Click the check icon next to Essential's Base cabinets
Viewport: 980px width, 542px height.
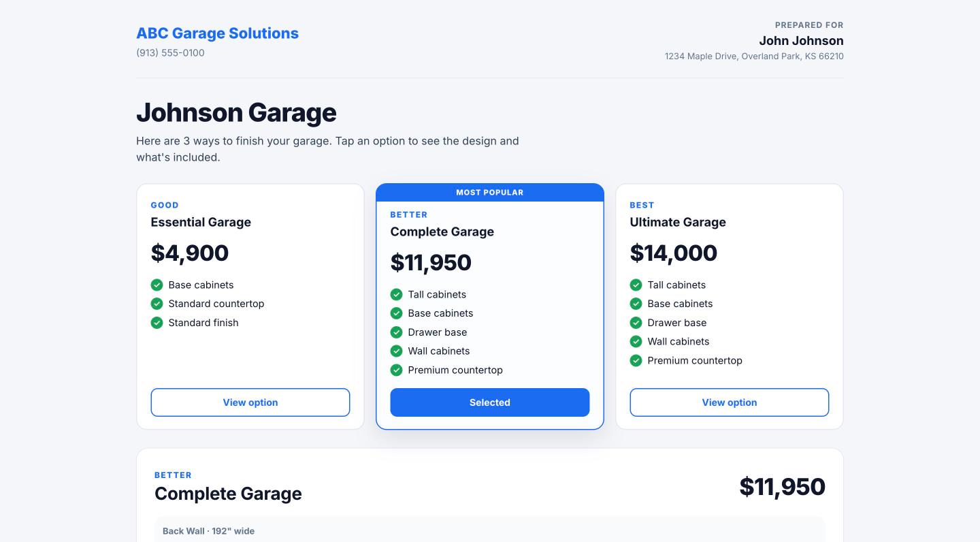coord(157,285)
